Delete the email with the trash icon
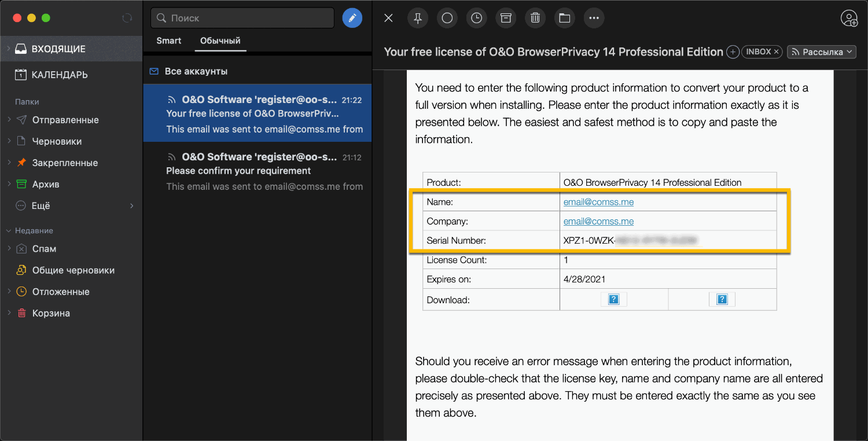 (535, 18)
